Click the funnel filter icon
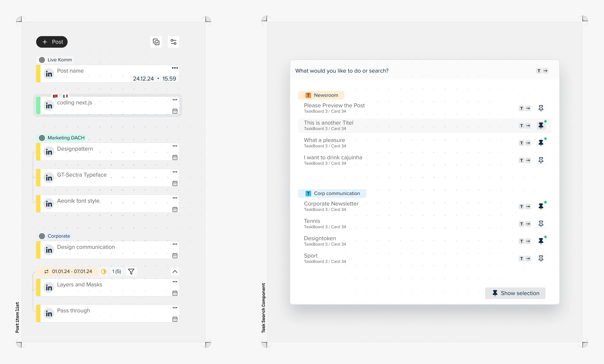This screenshot has width=604, height=364. [x=131, y=271]
